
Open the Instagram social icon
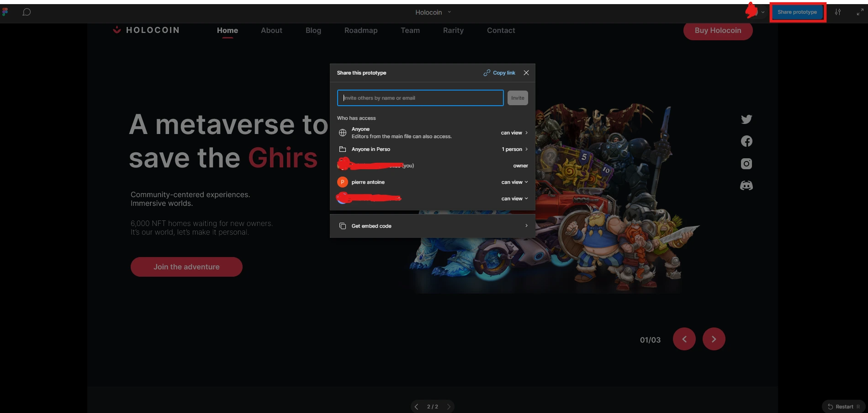746,164
